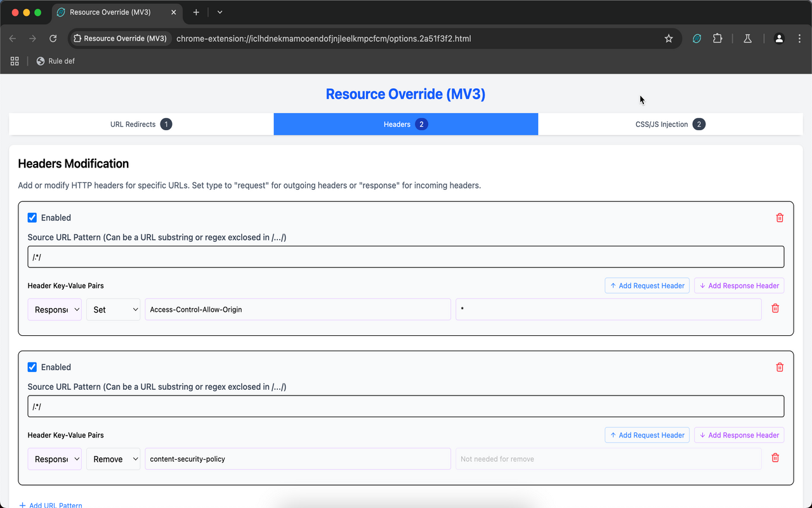The image size is (812, 508).
Task: Open the Response type dropdown for first rule
Action: [55, 309]
